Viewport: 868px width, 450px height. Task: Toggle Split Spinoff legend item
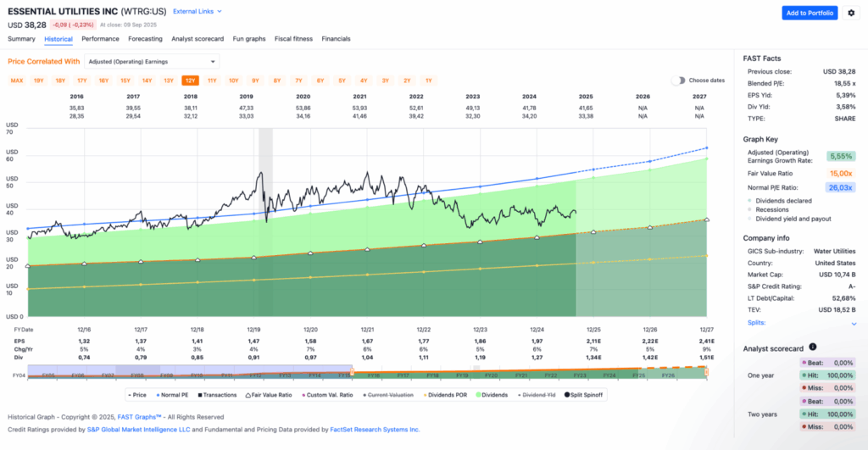pyautogui.click(x=583, y=395)
